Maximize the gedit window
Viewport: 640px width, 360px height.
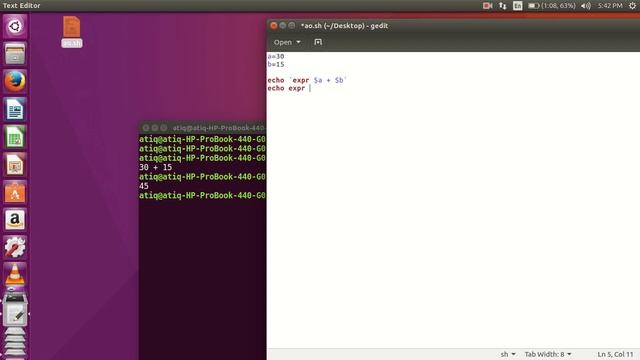292,25
